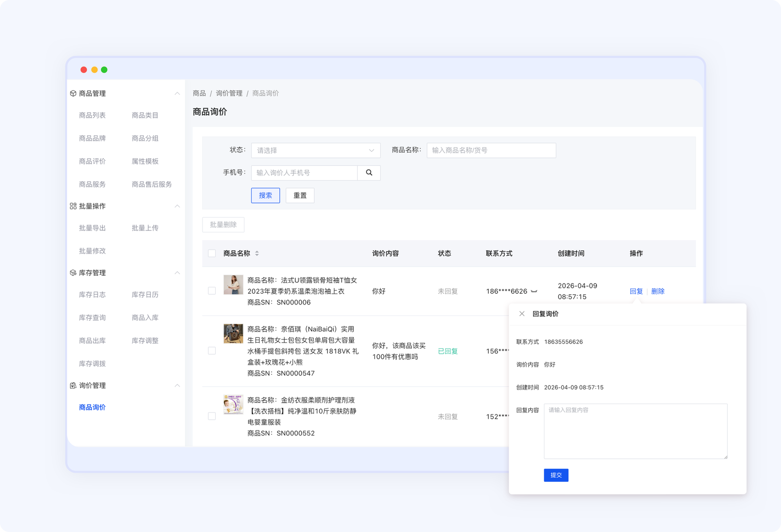This screenshot has width=781, height=532.
Task: Close the 回复询价 popup with X icon
Action: click(522, 314)
